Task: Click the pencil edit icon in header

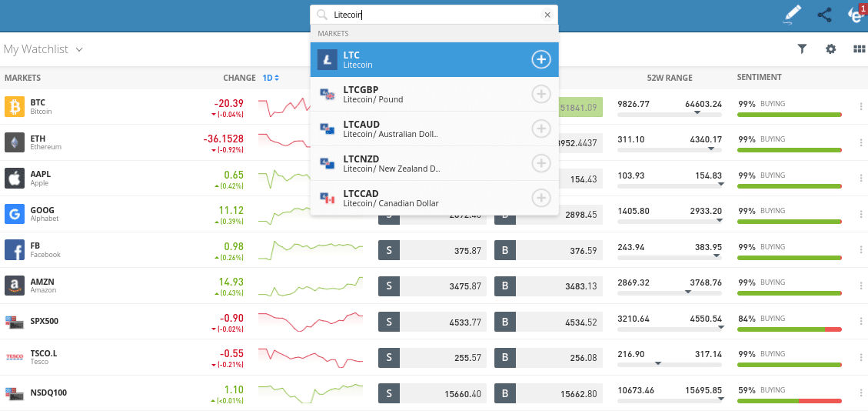Action: click(792, 15)
